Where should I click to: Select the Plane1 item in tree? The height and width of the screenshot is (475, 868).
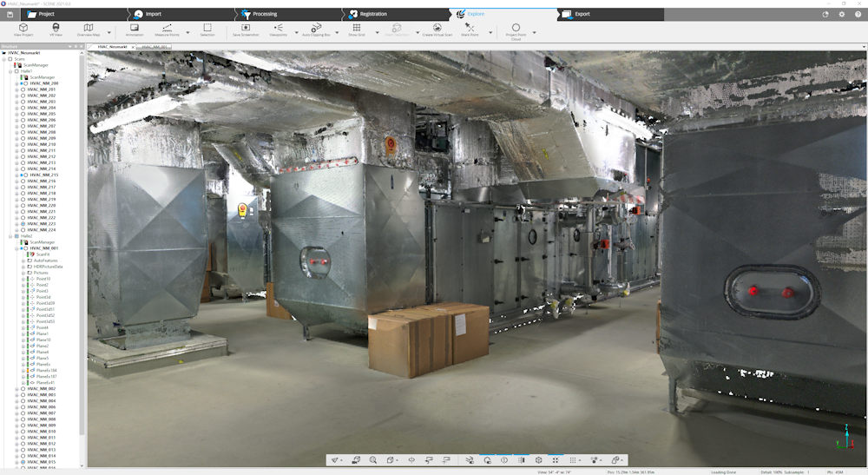click(42, 333)
